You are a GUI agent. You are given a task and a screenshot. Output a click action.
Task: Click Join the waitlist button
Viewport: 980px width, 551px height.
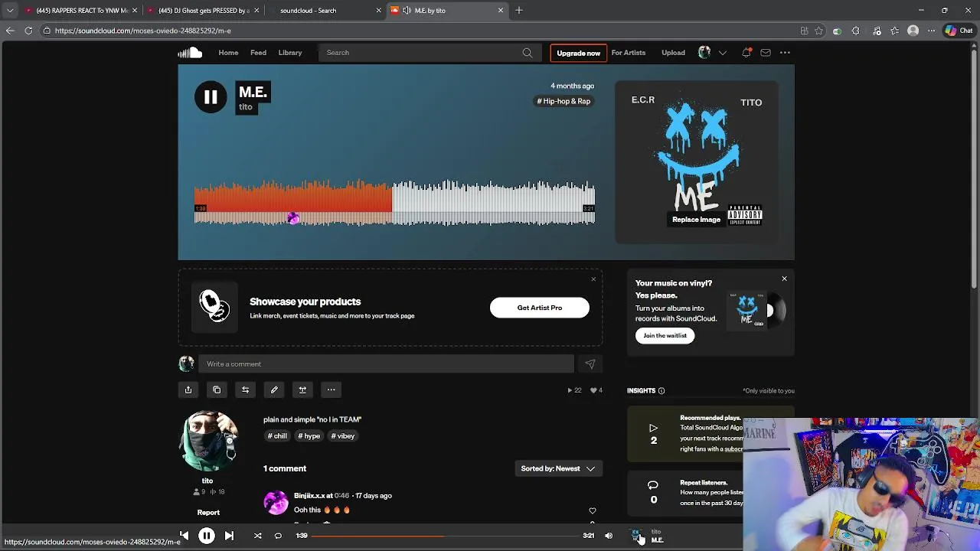[665, 335]
